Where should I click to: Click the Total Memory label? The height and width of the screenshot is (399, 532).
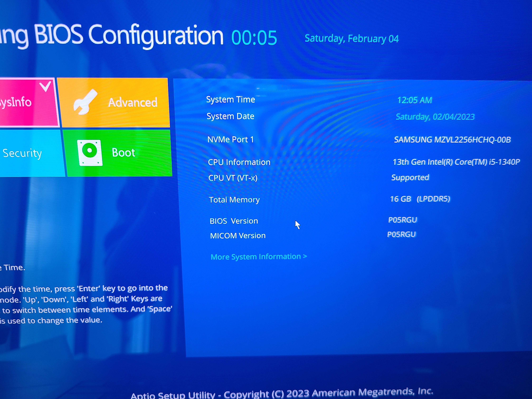point(234,200)
